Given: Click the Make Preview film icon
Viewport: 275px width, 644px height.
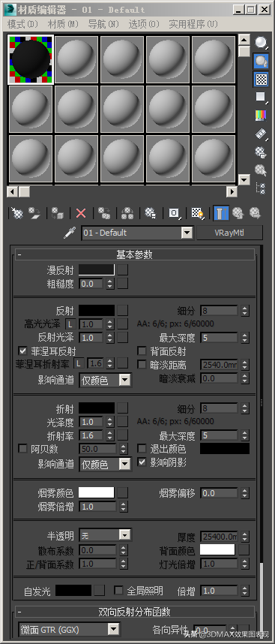Looking at the screenshot, I should click(261, 134).
